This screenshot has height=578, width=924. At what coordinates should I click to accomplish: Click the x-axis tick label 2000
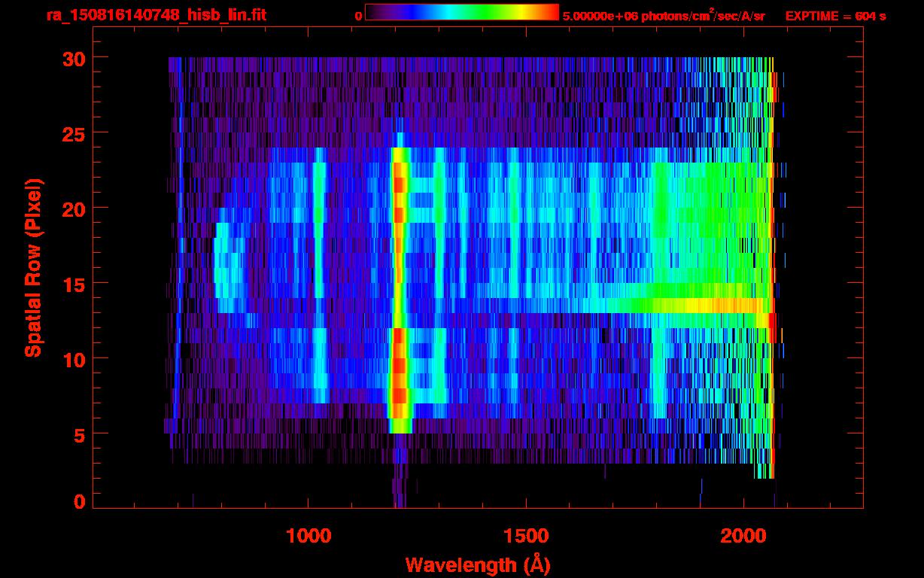743,536
